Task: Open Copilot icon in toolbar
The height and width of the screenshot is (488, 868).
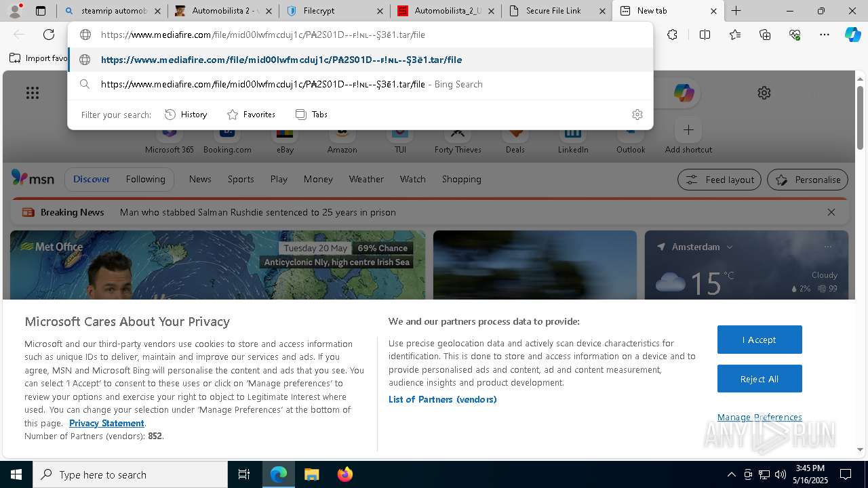Action: pyautogui.click(x=853, y=35)
